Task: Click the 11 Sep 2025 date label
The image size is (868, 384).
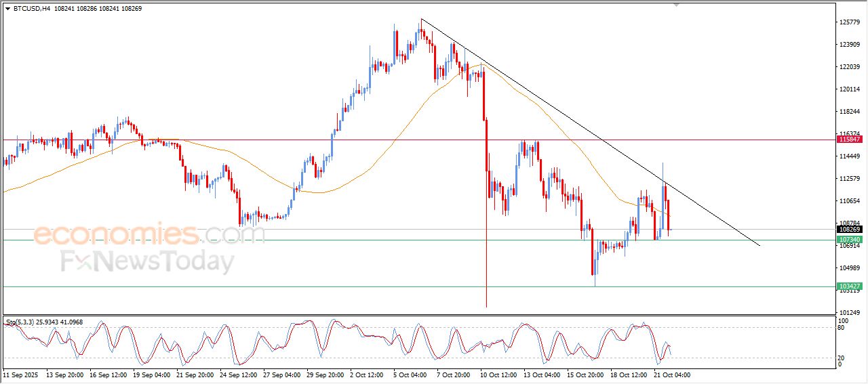Action: [x=20, y=375]
